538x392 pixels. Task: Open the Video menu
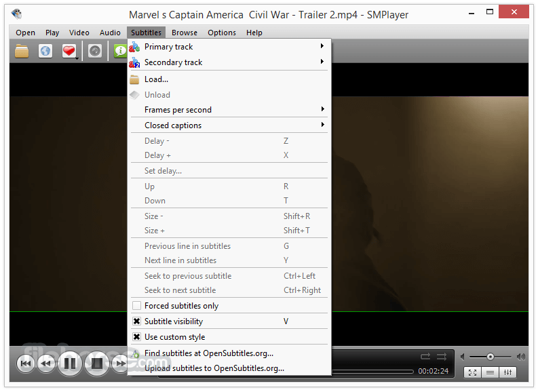point(79,33)
